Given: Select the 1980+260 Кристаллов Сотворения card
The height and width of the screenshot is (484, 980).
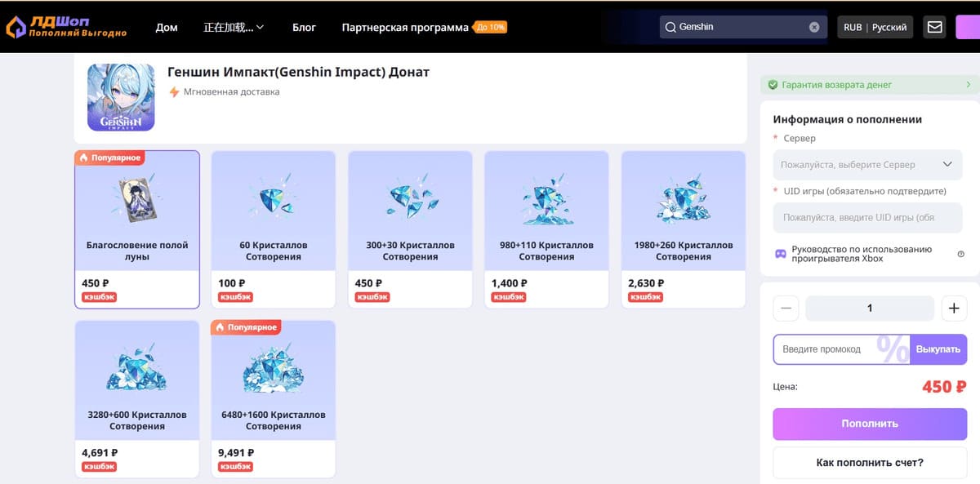Looking at the screenshot, I should 684,229.
